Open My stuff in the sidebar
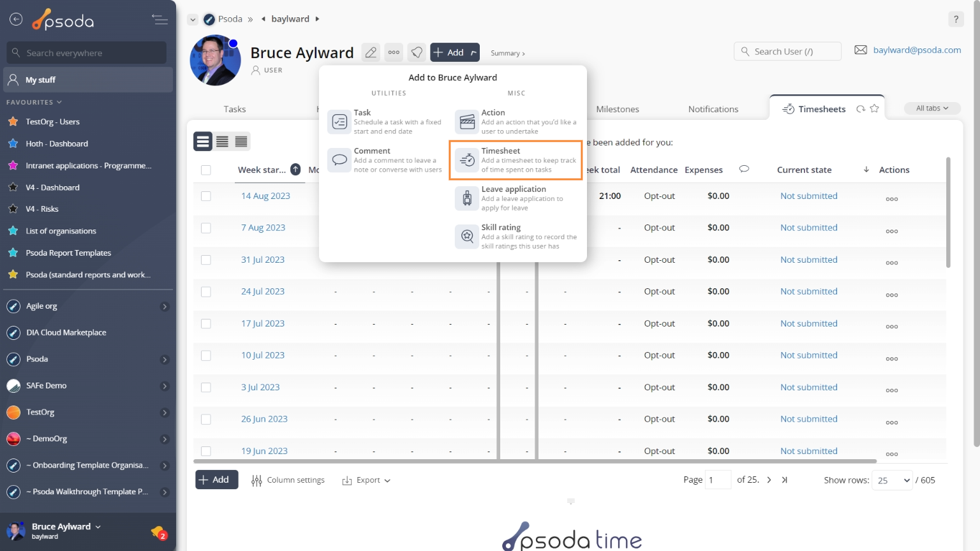This screenshot has width=980, height=551. [x=89, y=80]
